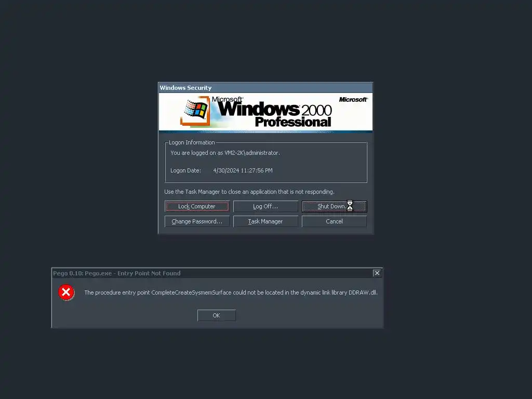Viewport: 532px width, 399px height.
Task: Select the logon date 4/30/2024 11:27:56 PM text
Action: 243,170
